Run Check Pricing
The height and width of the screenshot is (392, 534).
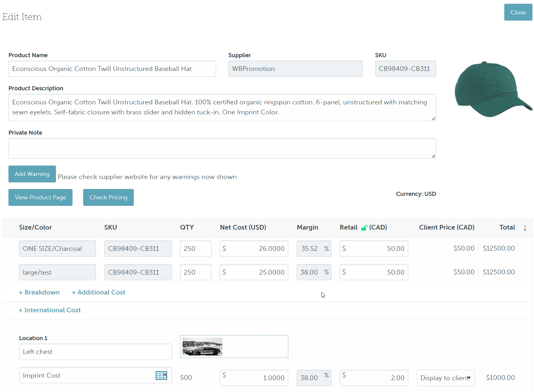click(108, 197)
